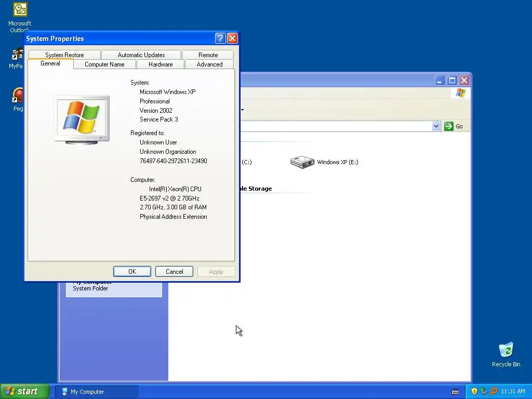Click the 'Unknown User' text
The height and width of the screenshot is (399, 532).
158,142
